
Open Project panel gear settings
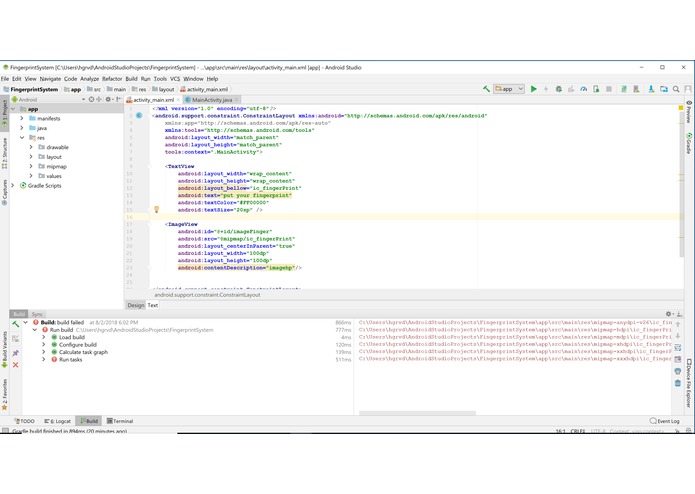click(109, 99)
